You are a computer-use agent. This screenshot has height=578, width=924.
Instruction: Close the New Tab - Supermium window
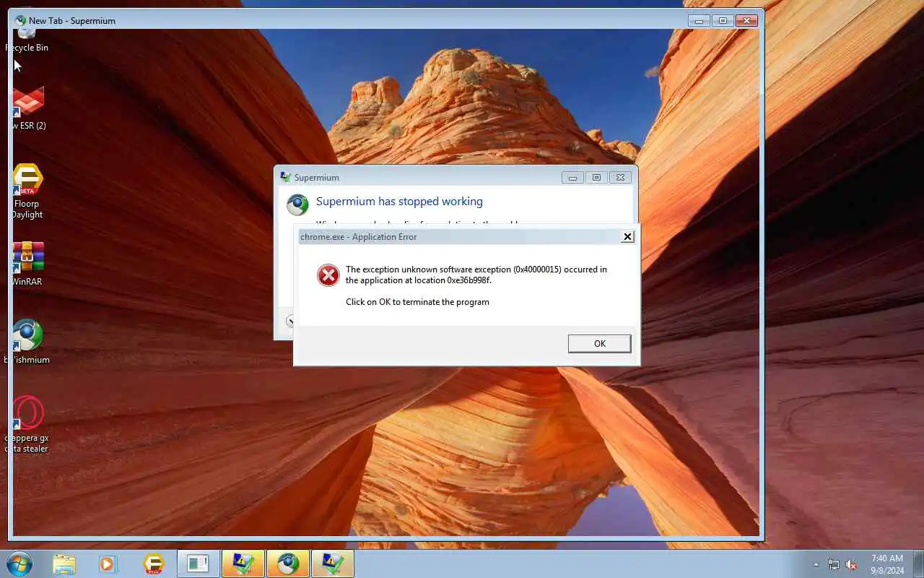coord(746,20)
